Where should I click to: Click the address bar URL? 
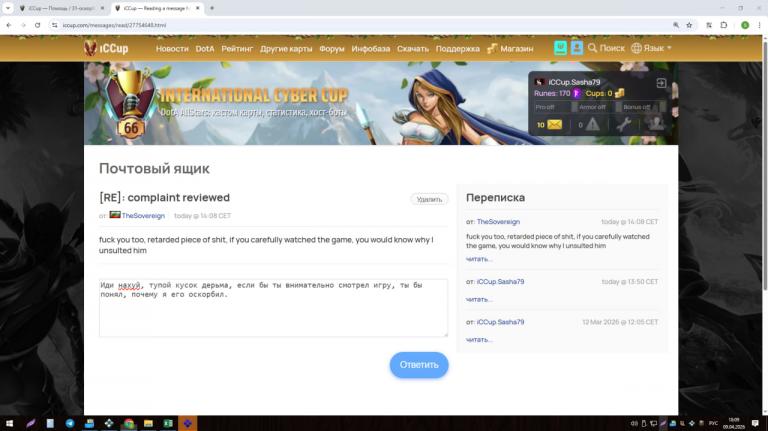coord(114,25)
